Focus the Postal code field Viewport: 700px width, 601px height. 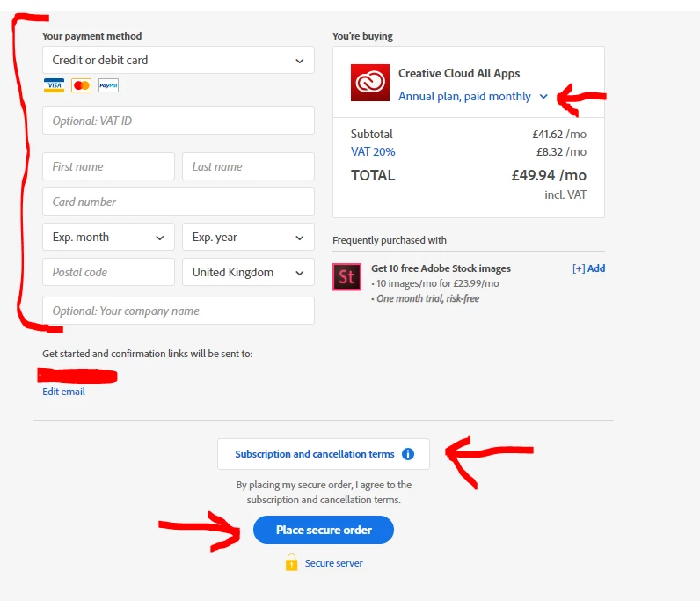click(108, 272)
